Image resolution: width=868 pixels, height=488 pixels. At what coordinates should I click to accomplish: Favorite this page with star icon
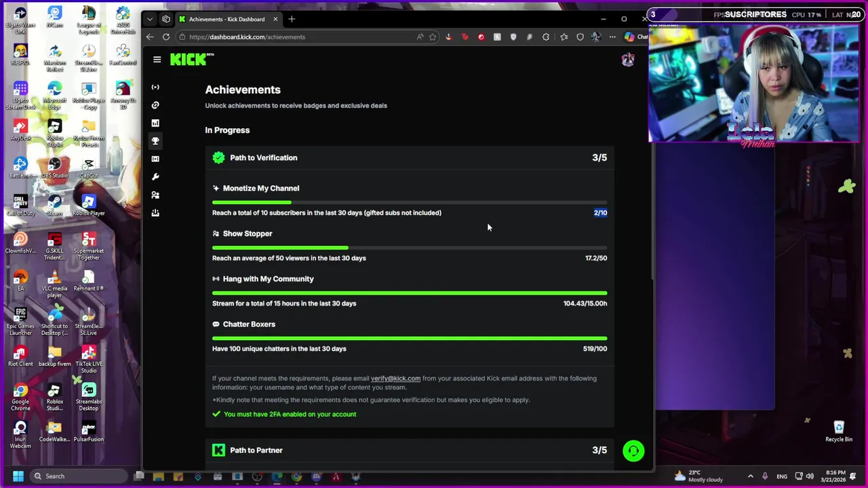[433, 37]
